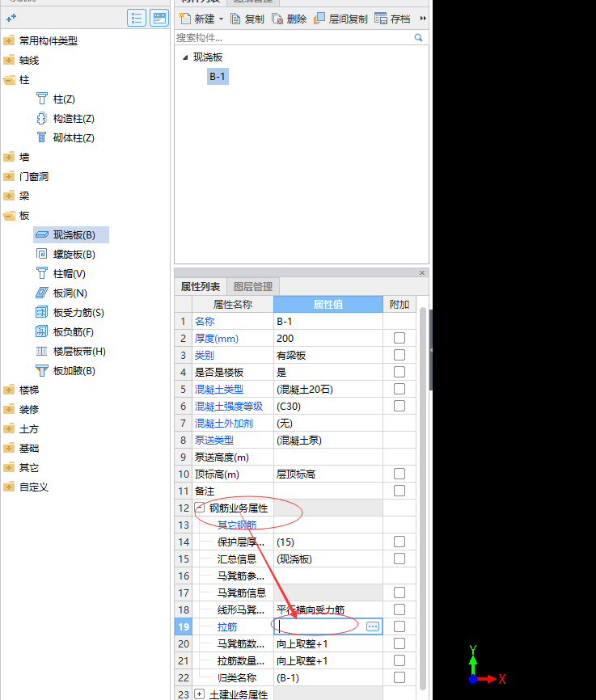The height and width of the screenshot is (700, 596).
Task: Switch to 图层管理 tab in properties panel
Action: [253, 287]
